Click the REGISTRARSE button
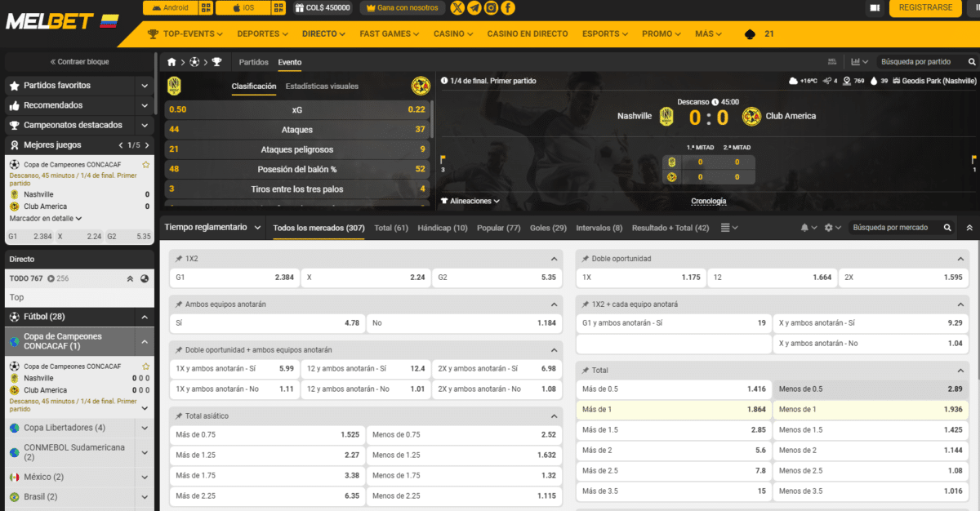The image size is (980, 511). tap(925, 8)
